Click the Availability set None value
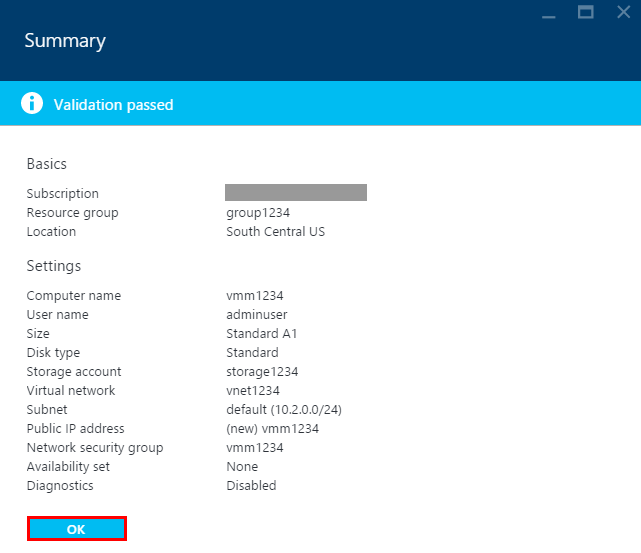 click(x=242, y=467)
